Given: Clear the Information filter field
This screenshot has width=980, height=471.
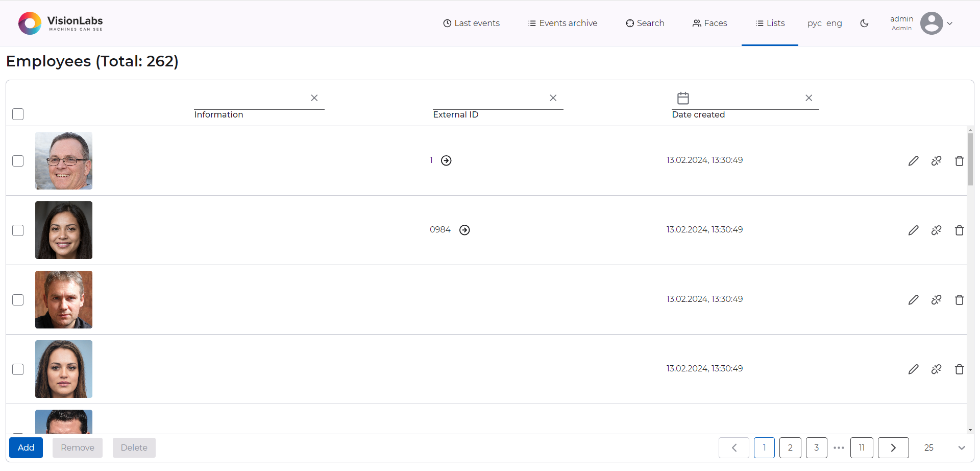Looking at the screenshot, I should pos(314,98).
